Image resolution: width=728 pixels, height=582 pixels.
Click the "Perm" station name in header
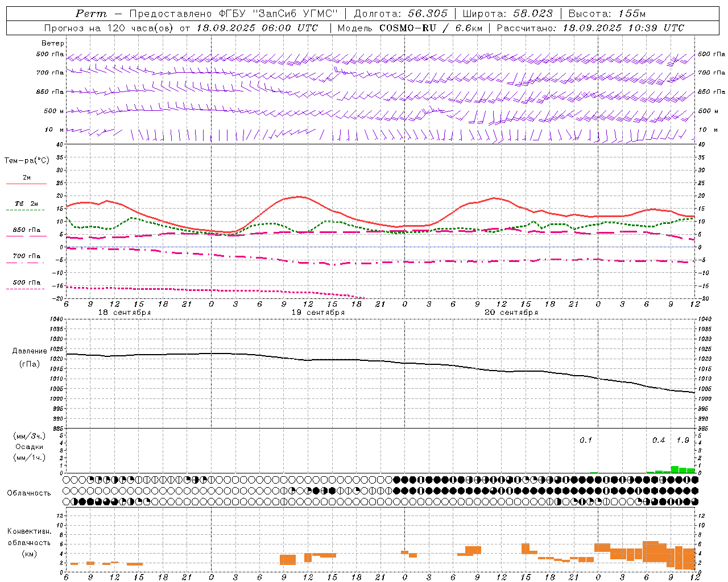tap(91, 14)
